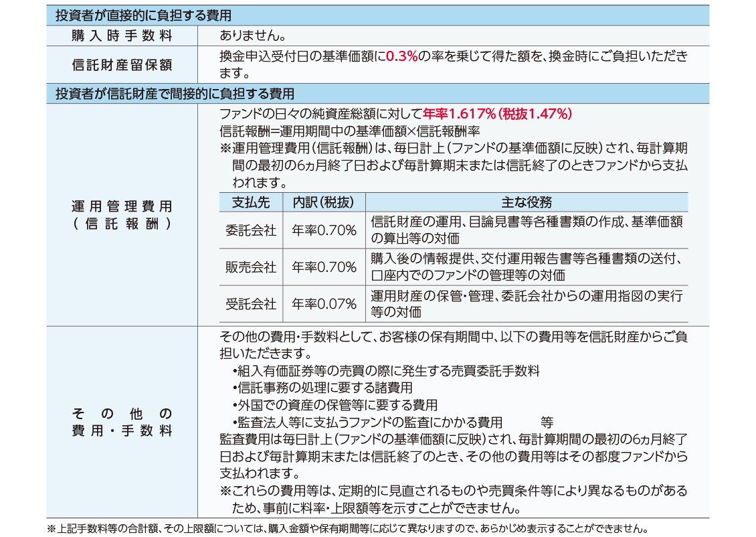
Task: Click the 投資者が直接的に負担する費用 section header
Action: tap(143, 15)
